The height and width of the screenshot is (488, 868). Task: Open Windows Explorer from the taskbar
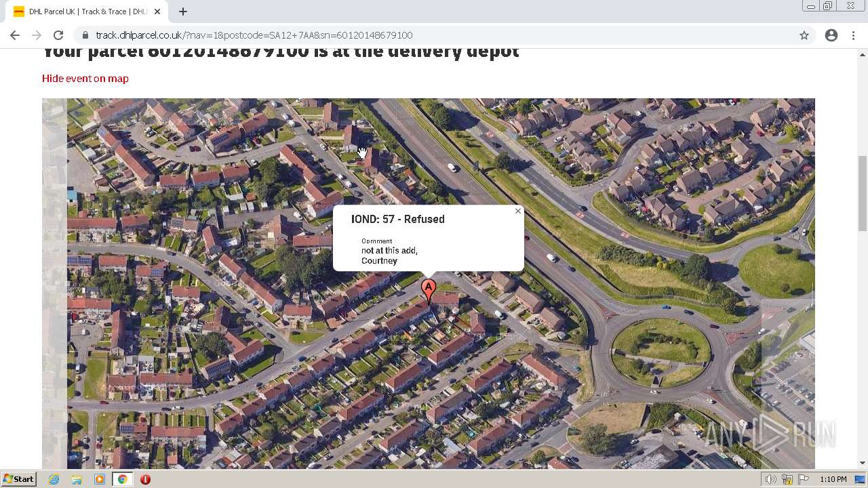[x=77, y=479]
